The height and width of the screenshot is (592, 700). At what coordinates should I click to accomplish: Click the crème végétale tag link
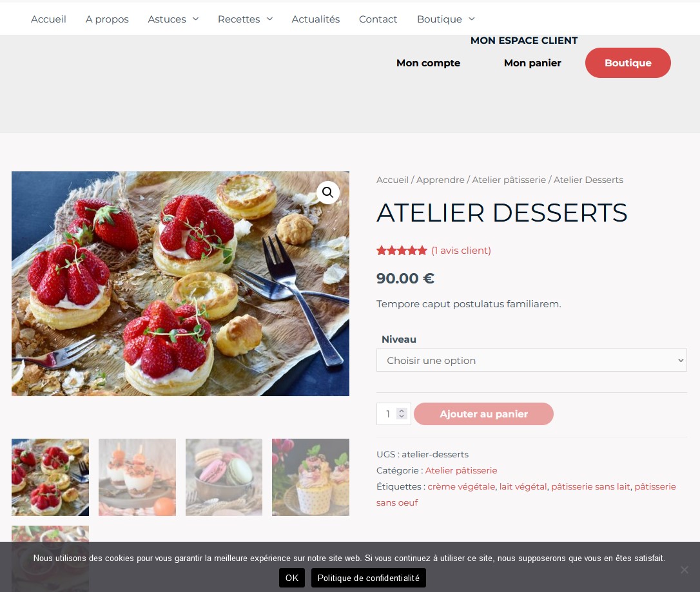click(461, 486)
